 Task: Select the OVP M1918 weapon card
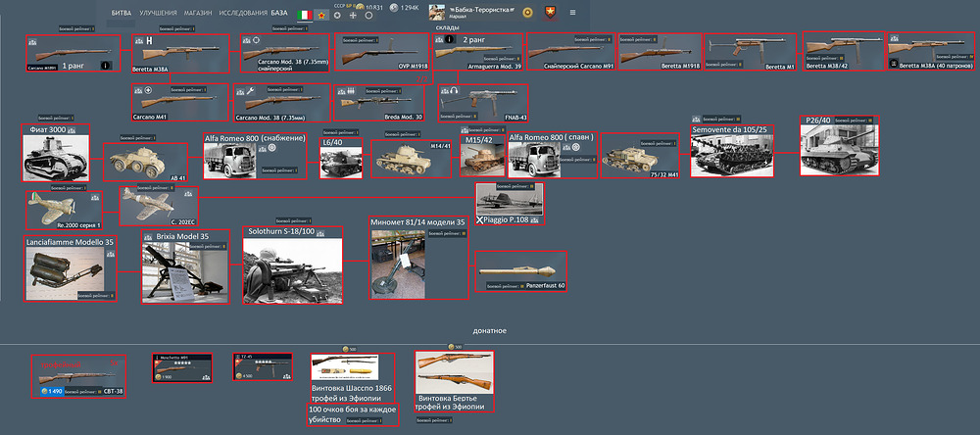pos(381,53)
